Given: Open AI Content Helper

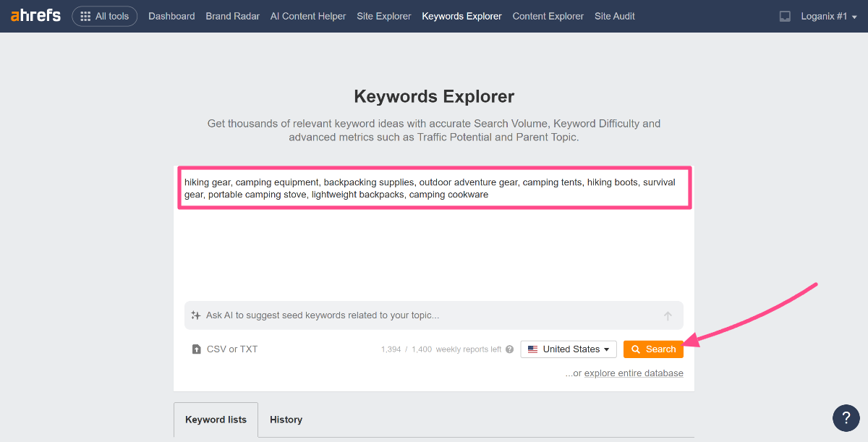Looking at the screenshot, I should pyautogui.click(x=308, y=16).
